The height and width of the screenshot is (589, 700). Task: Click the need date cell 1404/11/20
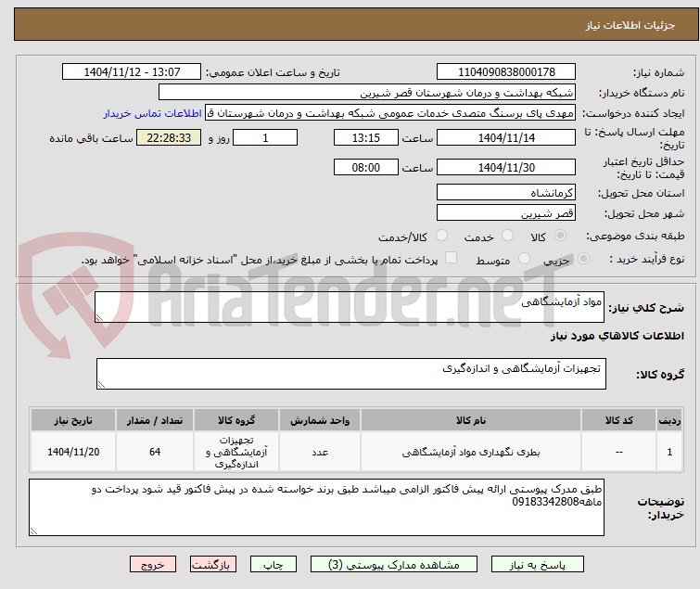click(x=73, y=452)
